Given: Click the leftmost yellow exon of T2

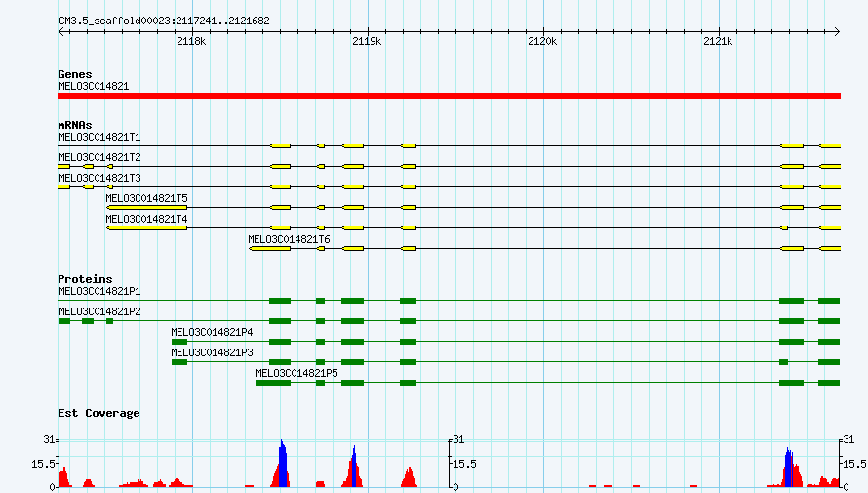Looking at the screenshot, I should tap(63, 167).
